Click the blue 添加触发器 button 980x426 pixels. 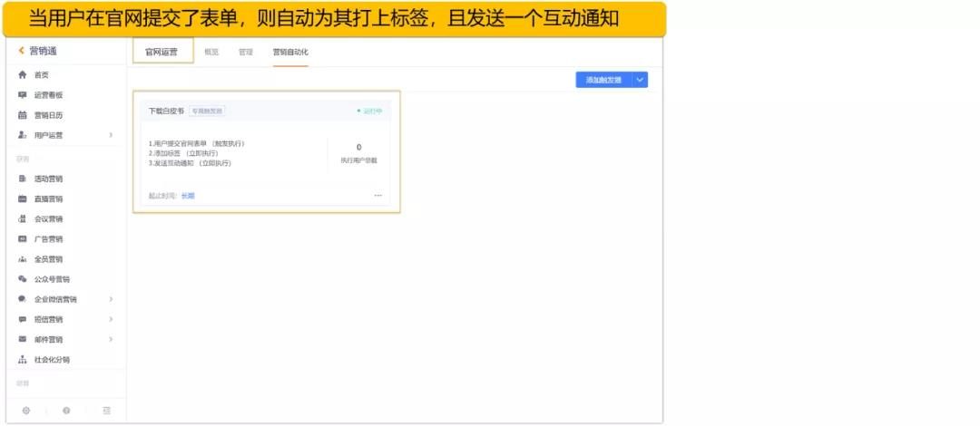point(603,80)
